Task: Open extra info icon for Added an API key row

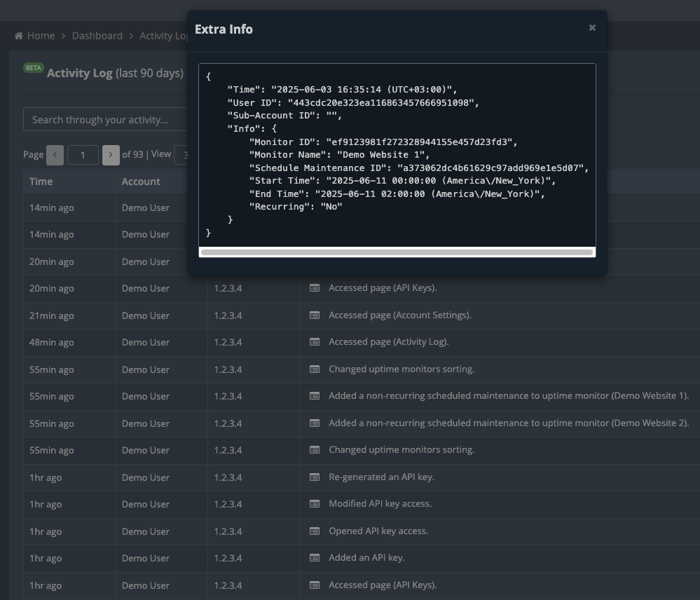Action: (x=315, y=558)
